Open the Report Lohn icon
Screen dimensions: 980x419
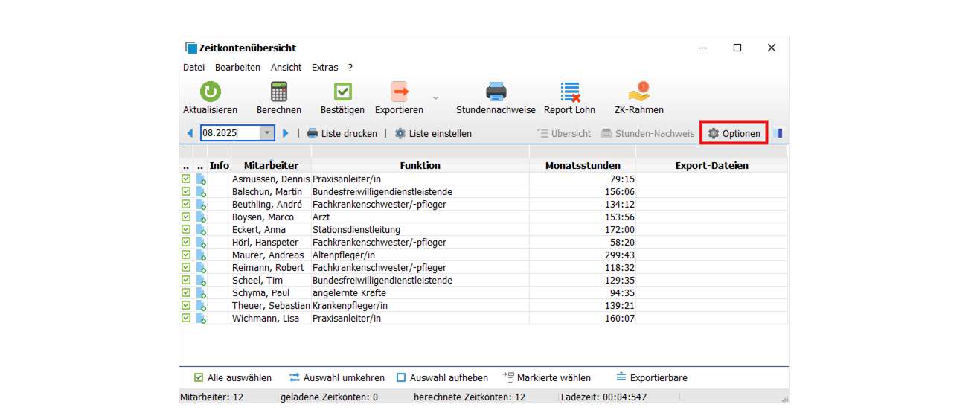pyautogui.click(x=570, y=92)
